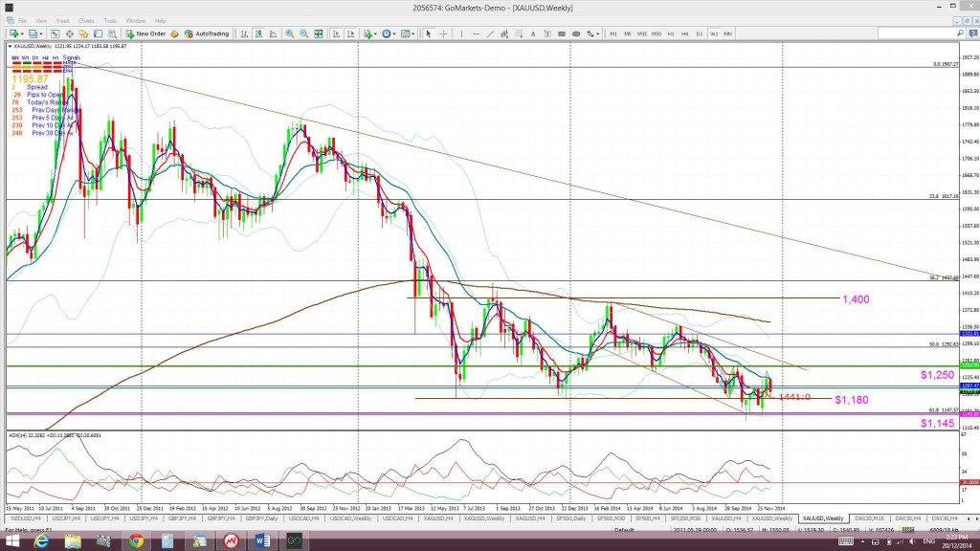This screenshot has width=980, height=551.
Task: Switch to the DAX30,M15 chart tab
Action: [869, 518]
